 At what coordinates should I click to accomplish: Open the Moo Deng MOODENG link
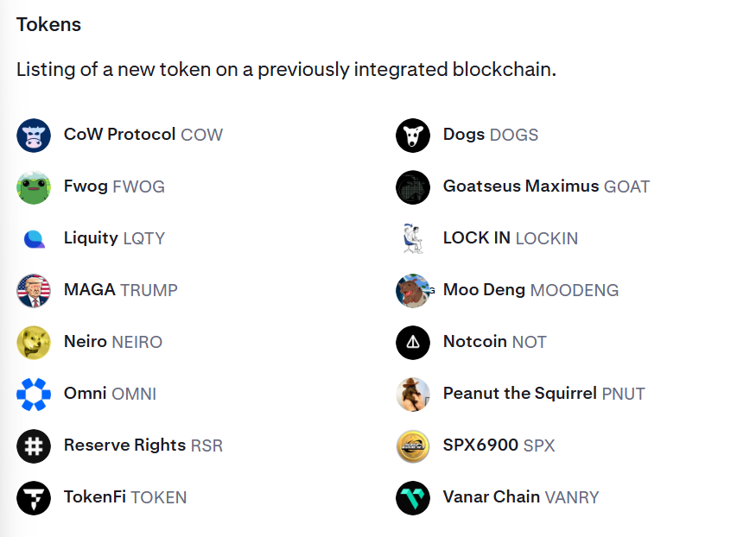coord(530,290)
